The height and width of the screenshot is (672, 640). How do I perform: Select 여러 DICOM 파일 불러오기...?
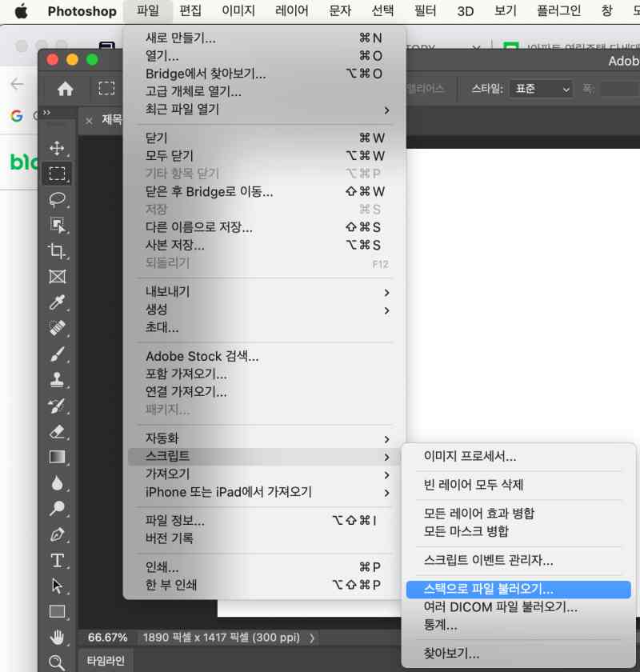point(518,607)
